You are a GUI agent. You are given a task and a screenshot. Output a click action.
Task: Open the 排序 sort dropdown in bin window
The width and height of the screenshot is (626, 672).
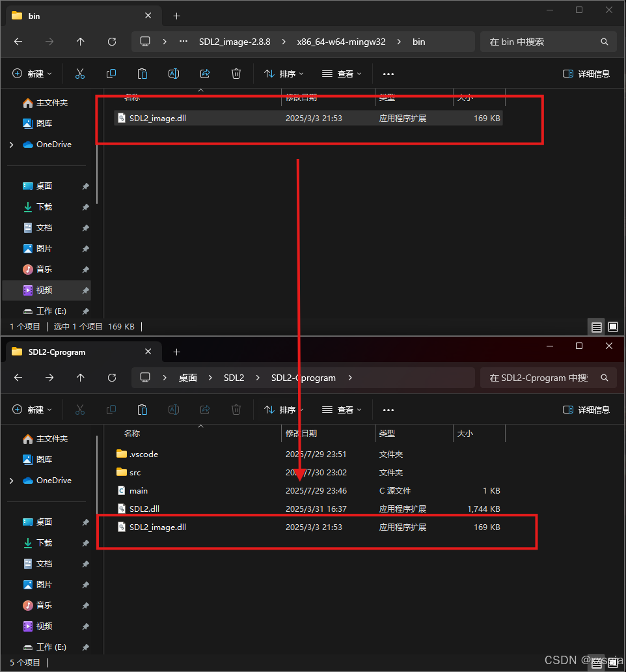click(x=283, y=73)
